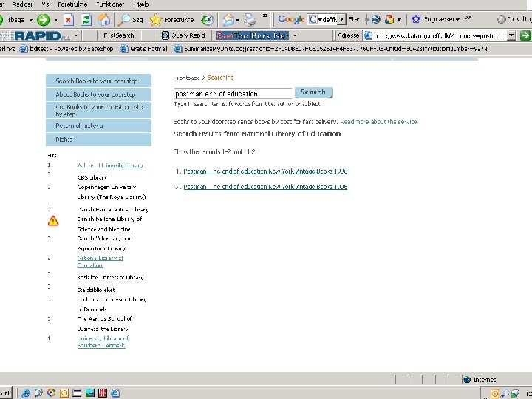Go to the Home page icon

[104, 20]
